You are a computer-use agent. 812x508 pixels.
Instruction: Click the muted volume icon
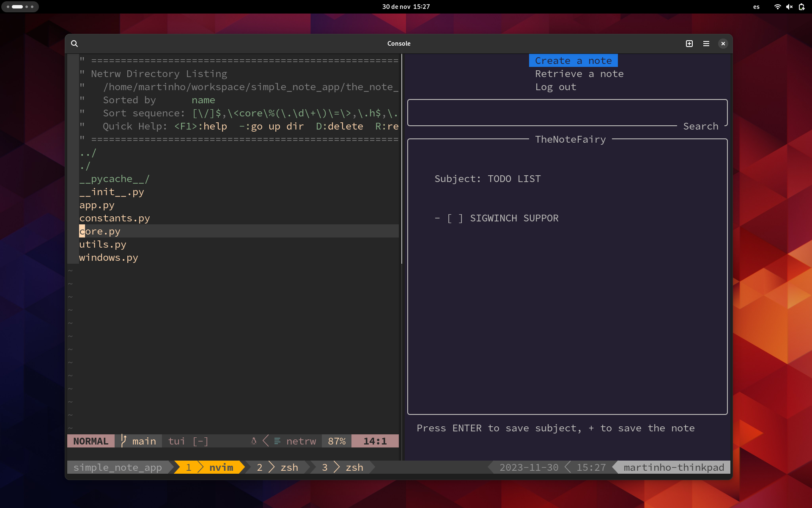tap(789, 7)
